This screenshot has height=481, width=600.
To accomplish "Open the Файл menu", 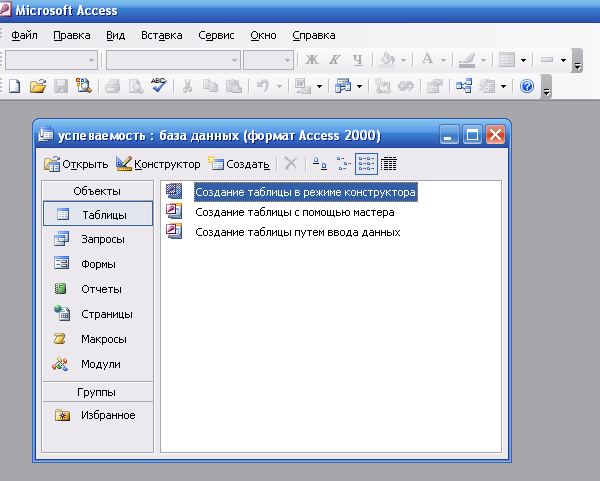I will click(x=24, y=35).
